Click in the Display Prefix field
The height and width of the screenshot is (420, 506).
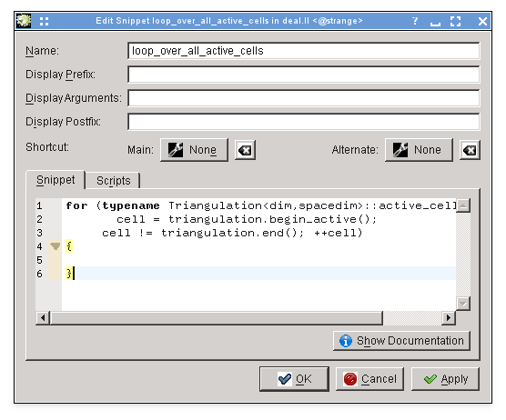[304, 75]
